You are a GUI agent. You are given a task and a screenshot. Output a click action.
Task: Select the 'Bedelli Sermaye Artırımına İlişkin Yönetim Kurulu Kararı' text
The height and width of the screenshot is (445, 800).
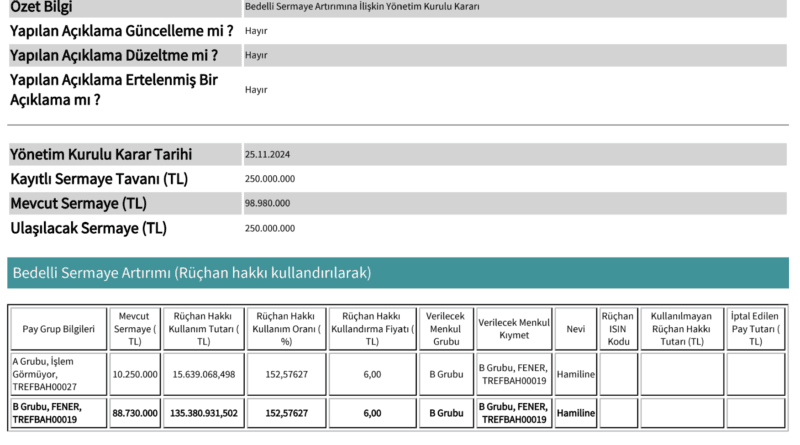(x=362, y=7)
